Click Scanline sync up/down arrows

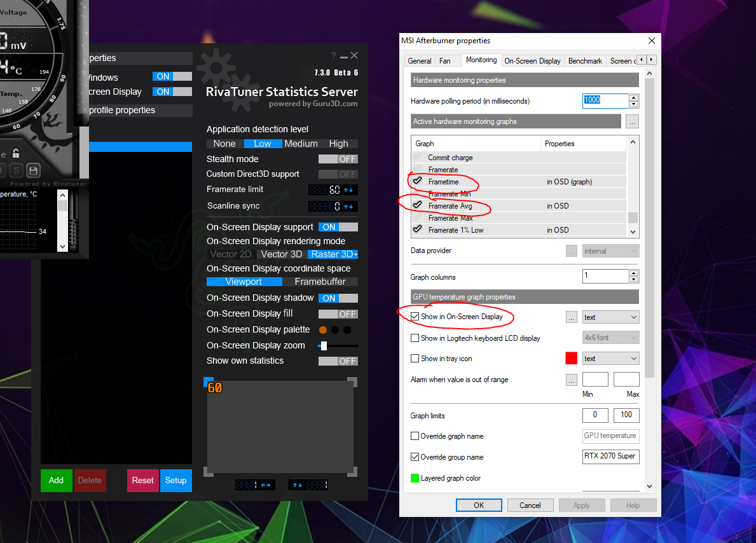pyautogui.click(x=348, y=207)
